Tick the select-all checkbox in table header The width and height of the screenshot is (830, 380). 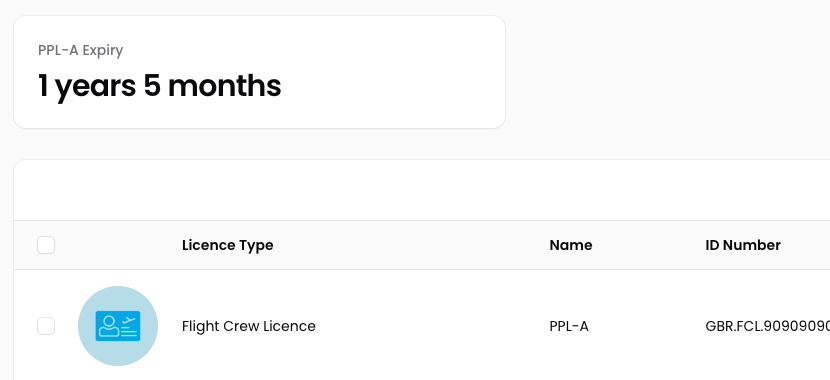point(46,245)
